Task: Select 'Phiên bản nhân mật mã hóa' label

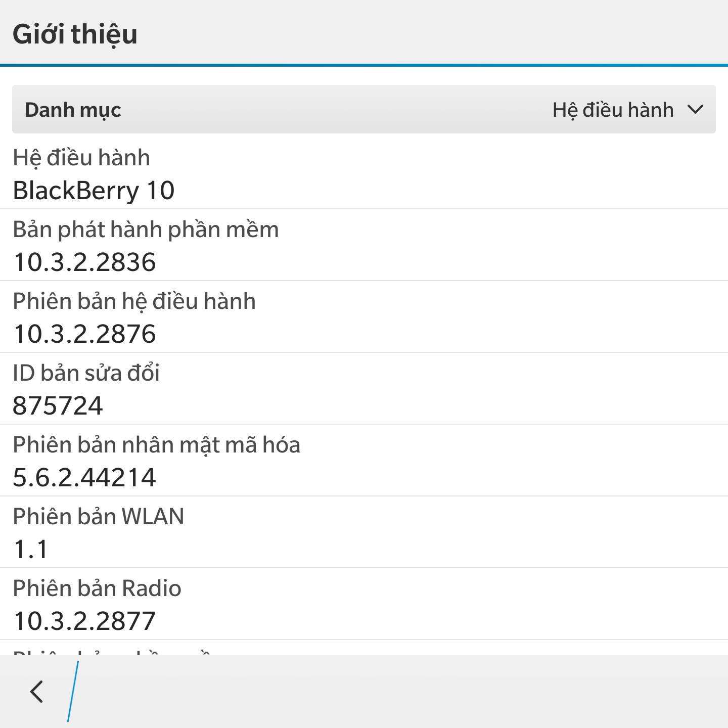Action: coord(156,445)
